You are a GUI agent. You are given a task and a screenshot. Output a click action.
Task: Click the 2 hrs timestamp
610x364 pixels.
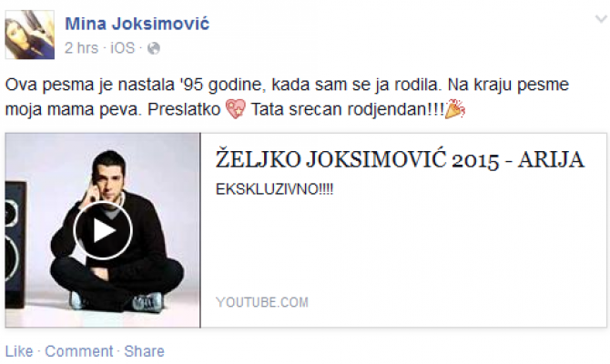[81, 48]
